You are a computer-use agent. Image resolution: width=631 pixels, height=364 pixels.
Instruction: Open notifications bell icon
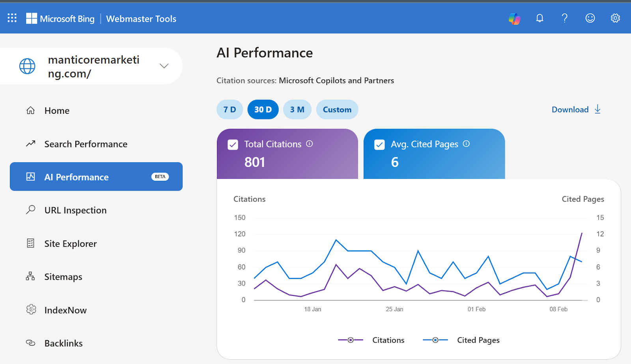[x=540, y=18]
